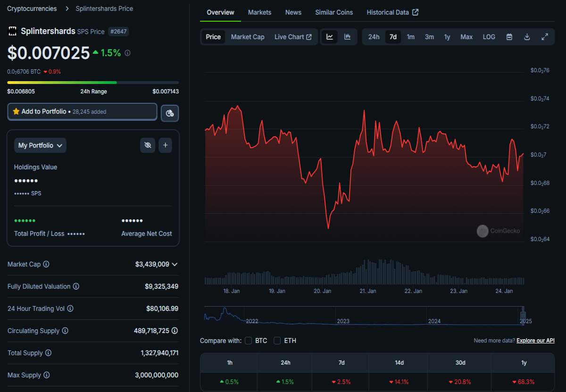566x392 pixels.
Task: Toggle holdings visibility eye icon
Action: (x=148, y=145)
